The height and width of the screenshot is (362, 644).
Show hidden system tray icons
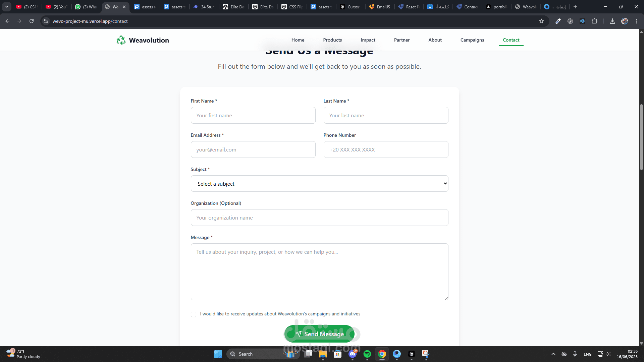[553, 354]
